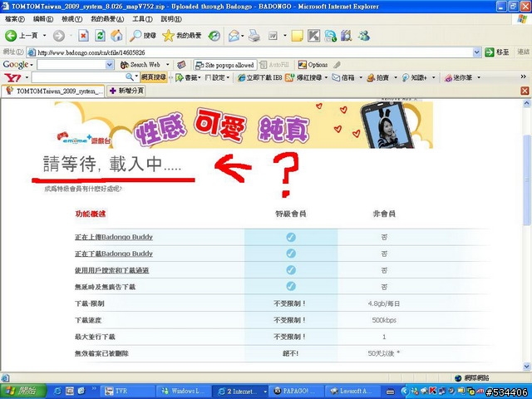Open Yahoo 迷你筆 button
Viewport: 532px width, 399px height.
click(x=459, y=77)
